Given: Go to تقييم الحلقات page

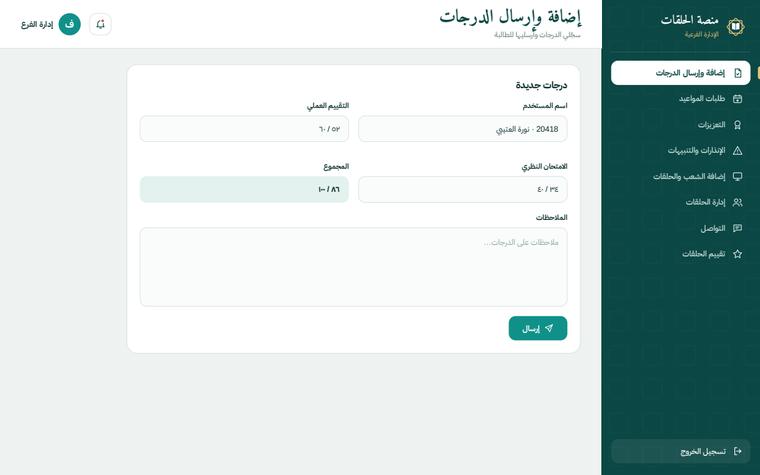Looking at the screenshot, I should [x=681, y=254].
